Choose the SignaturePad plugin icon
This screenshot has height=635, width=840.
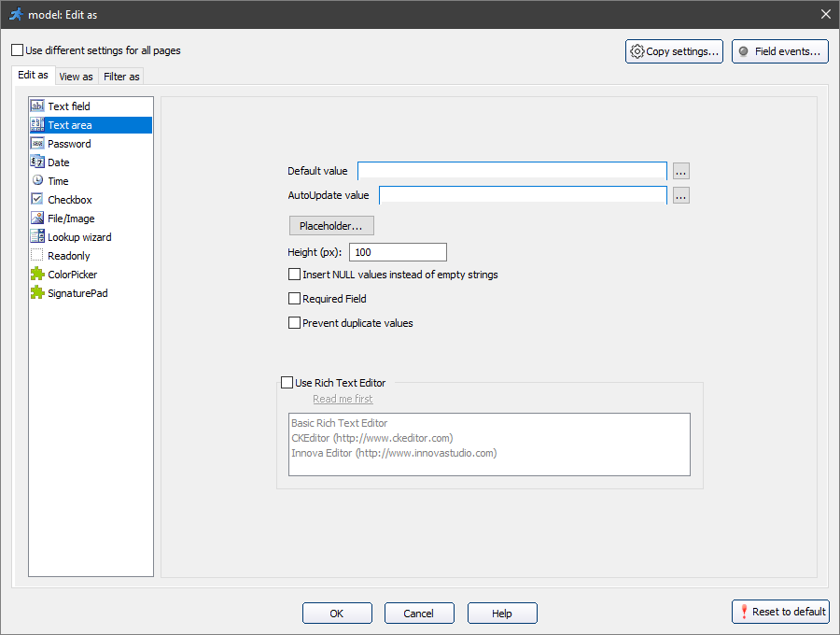(37, 293)
